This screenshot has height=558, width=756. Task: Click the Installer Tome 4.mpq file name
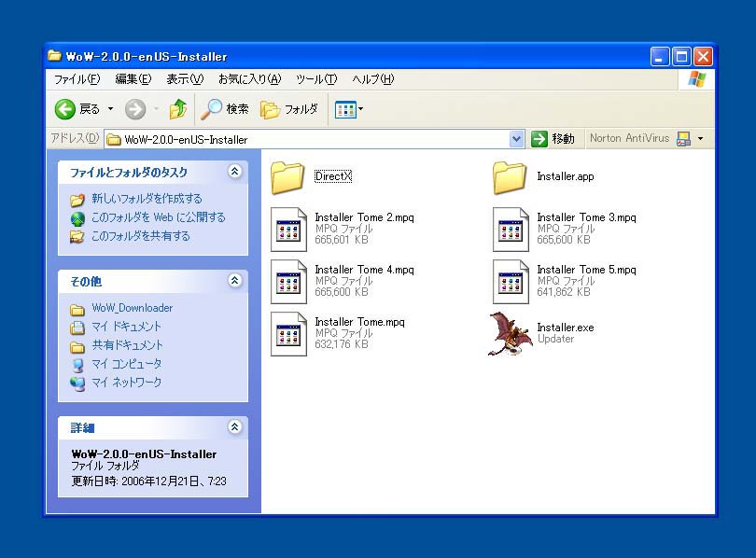point(365,270)
